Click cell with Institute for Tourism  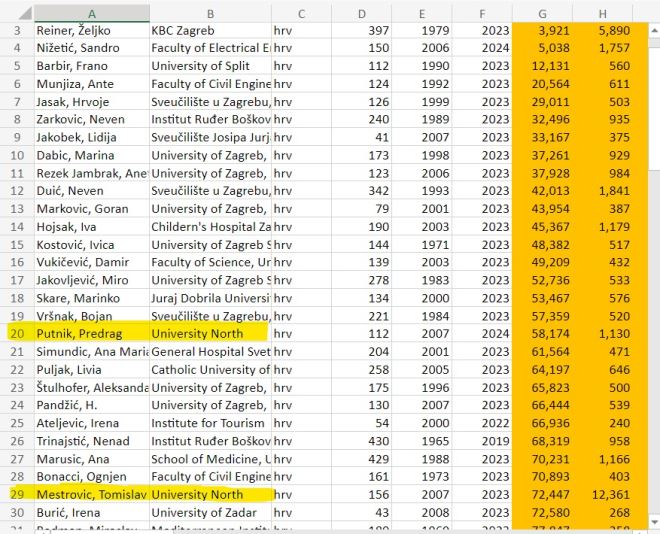pos(210,423)
